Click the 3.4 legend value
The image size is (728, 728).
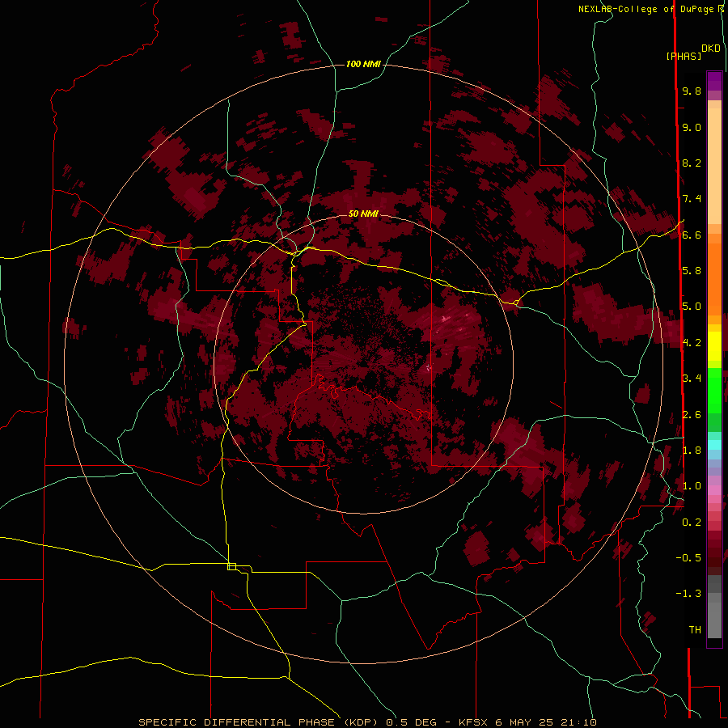(692, 378)
